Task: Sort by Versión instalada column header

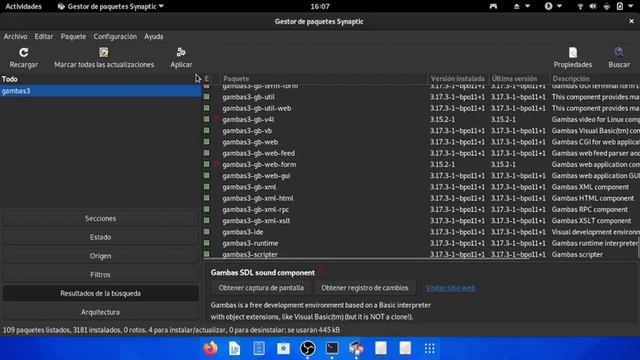Action: click(458, 78)
